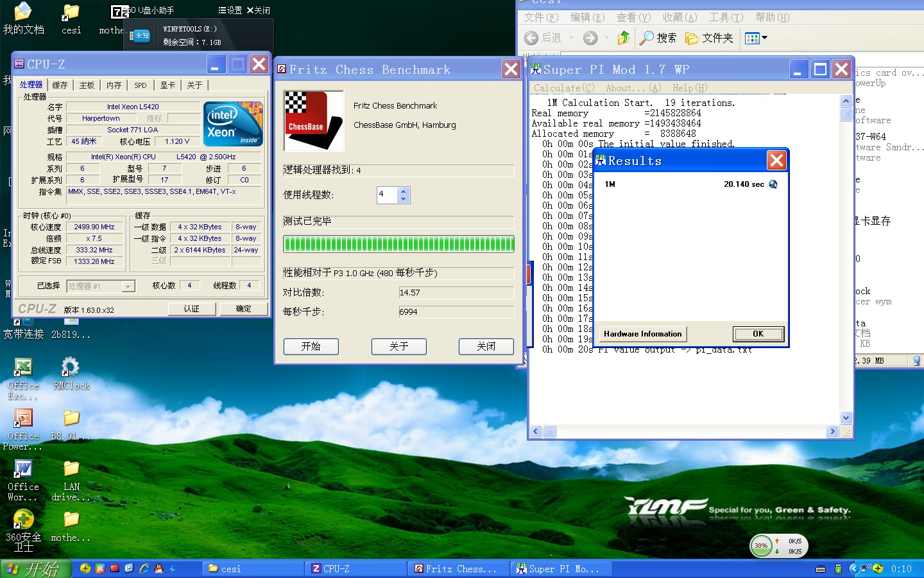Click the 360 icon in quick launch
The width and height of the screenshot is (924, 578).
(x=85, y=568)
